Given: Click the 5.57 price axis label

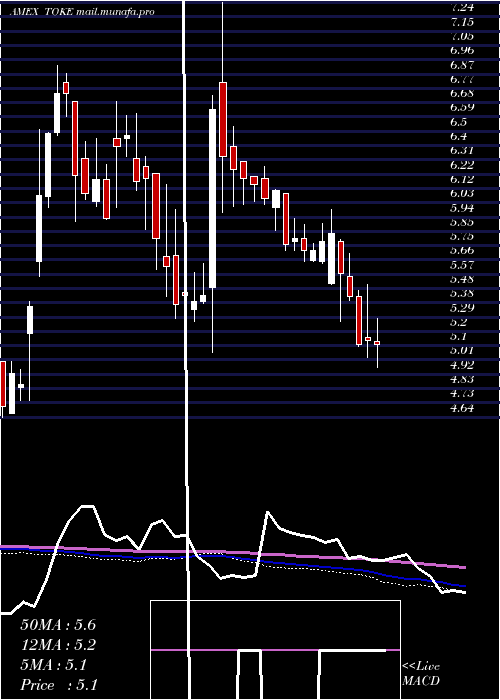Looking at the screenshot, I should tap(462, 265).
